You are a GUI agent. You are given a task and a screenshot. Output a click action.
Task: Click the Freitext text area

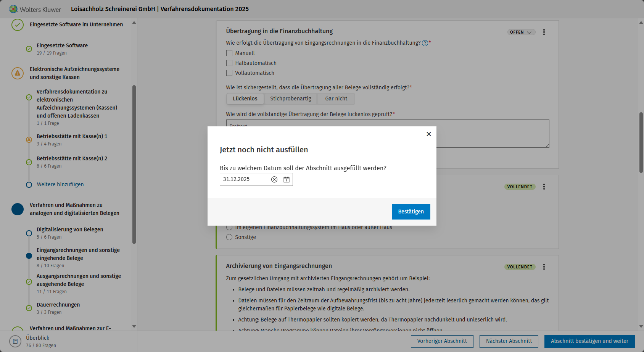[x=388, y=134]
